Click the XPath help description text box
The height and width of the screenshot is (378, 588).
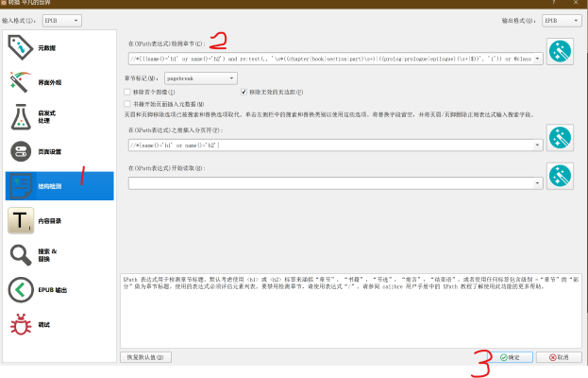click(x=350, y=311)
